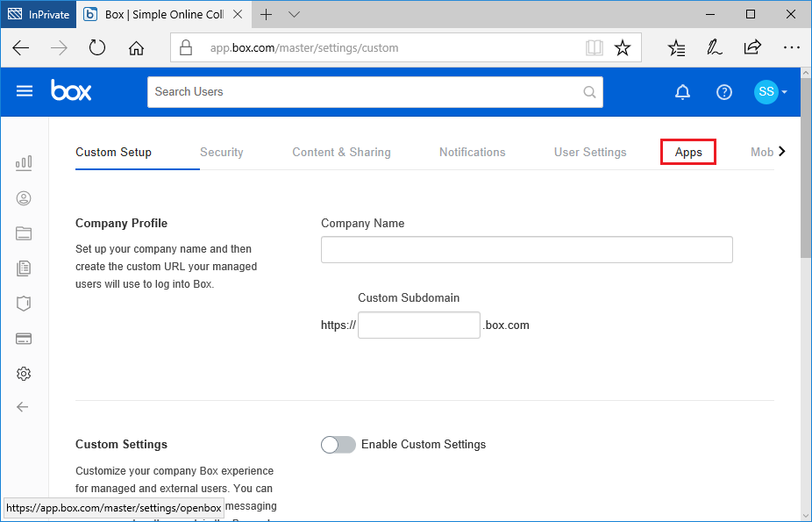Click the browser address bar URL
Viewport: 812px width, 522px height.
coord(304,48)
